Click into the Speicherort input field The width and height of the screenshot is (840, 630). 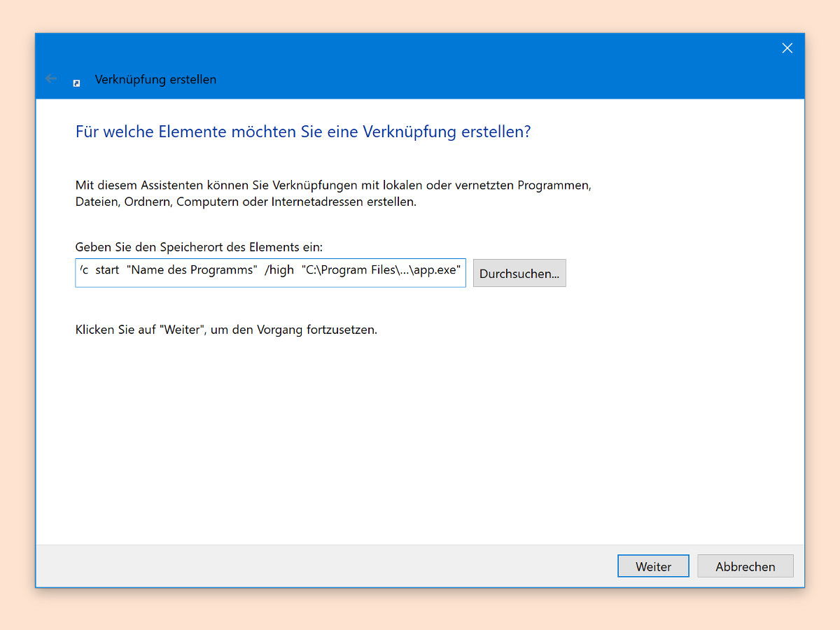pos(270,273)
